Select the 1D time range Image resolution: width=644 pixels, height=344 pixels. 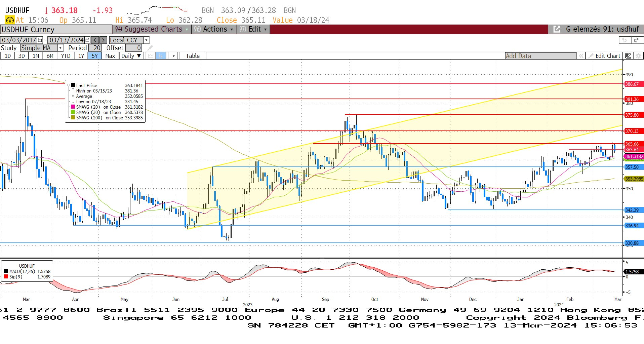pos(7,56)
